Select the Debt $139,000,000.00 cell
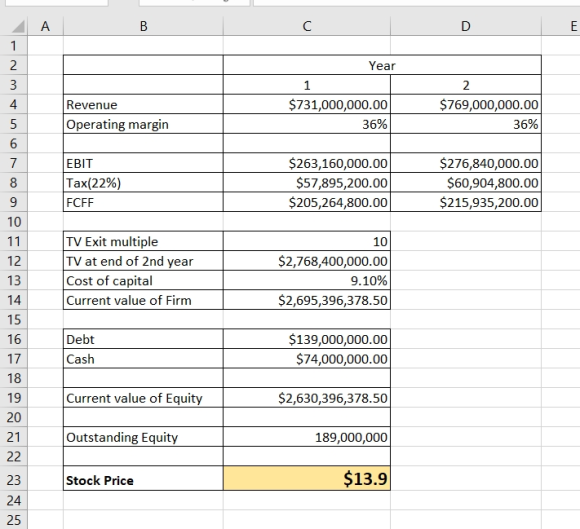Screen dimensions: 580x529 point(307,339)
